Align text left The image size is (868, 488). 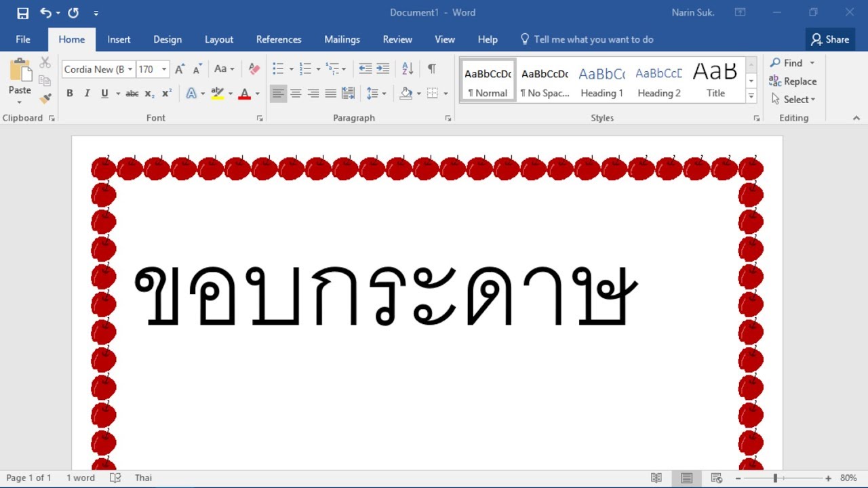(x=278, y=94)
